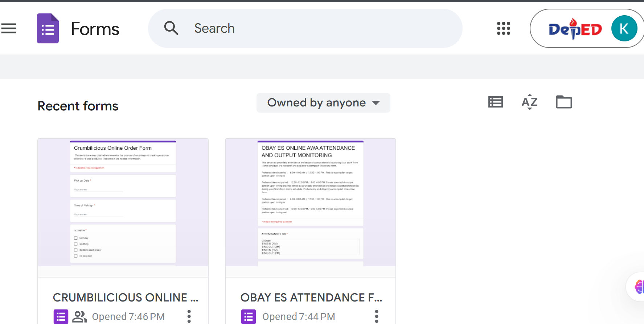The width and height of the screenshot is (644, 324).
Task: Open more options for Obay ES form
Action: [x=377, y=316]
